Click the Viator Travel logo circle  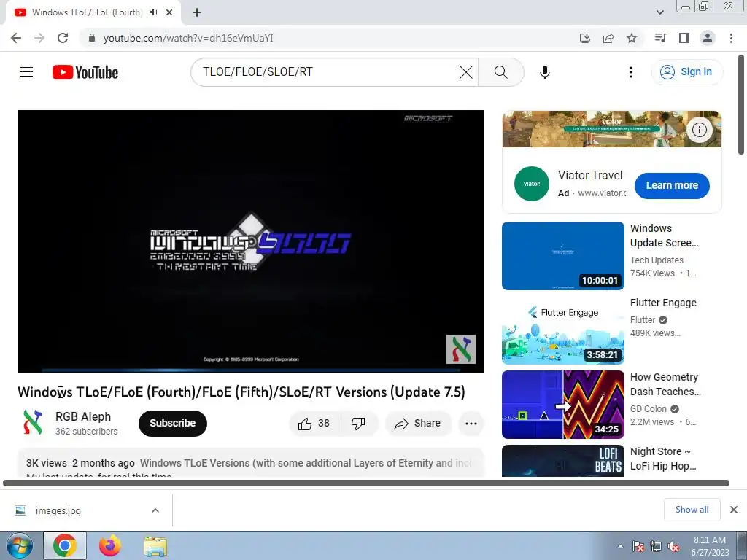click(532, 184)
